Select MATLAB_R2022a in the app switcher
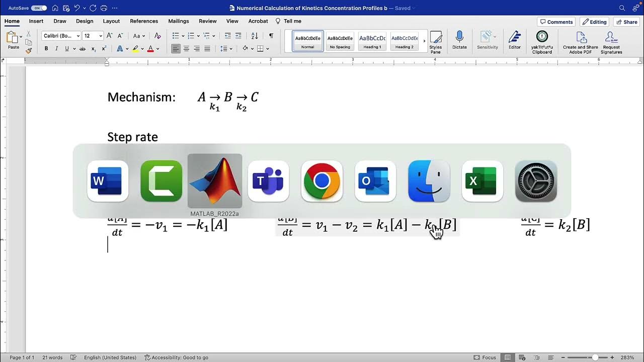This screenshot has height=362, width=644. click(215, 181)
